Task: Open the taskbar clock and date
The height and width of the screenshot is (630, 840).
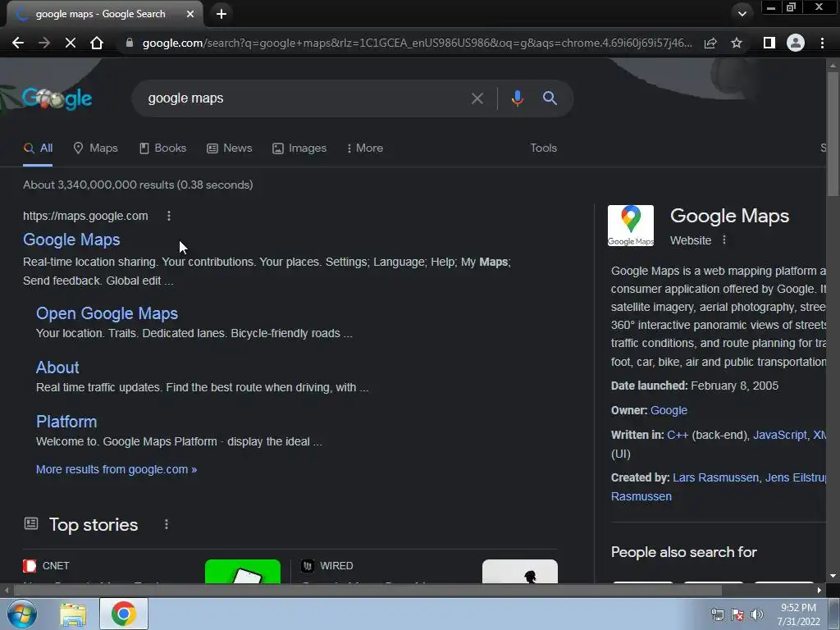Action: 799,614
